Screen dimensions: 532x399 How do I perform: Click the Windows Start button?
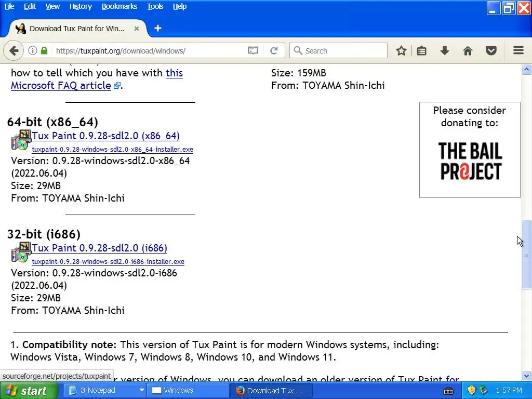point(29,391)
